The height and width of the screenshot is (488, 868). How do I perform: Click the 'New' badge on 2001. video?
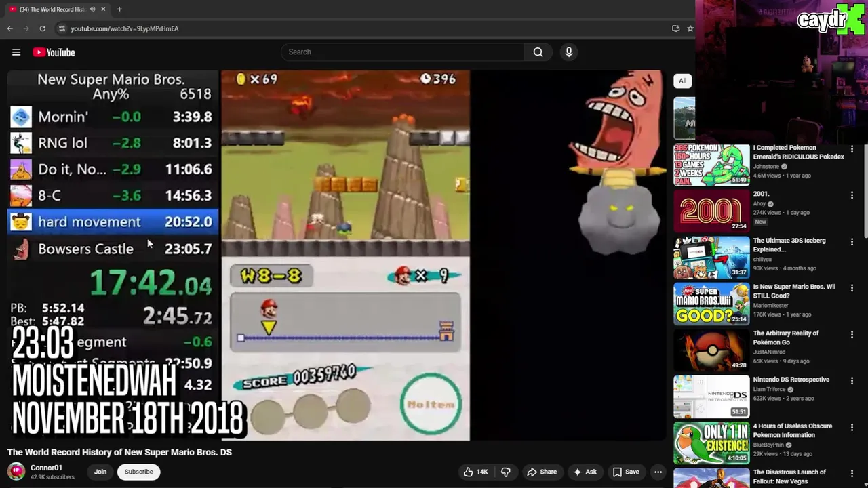pyautogui.click(x=761, y=222)
